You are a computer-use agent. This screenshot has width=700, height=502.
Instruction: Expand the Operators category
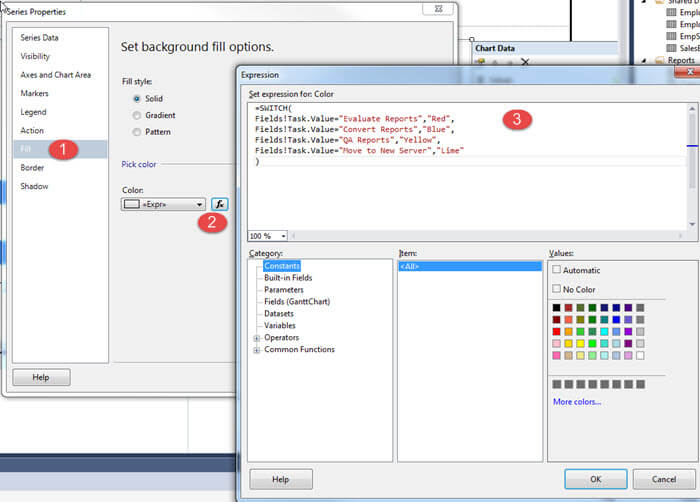257,338
